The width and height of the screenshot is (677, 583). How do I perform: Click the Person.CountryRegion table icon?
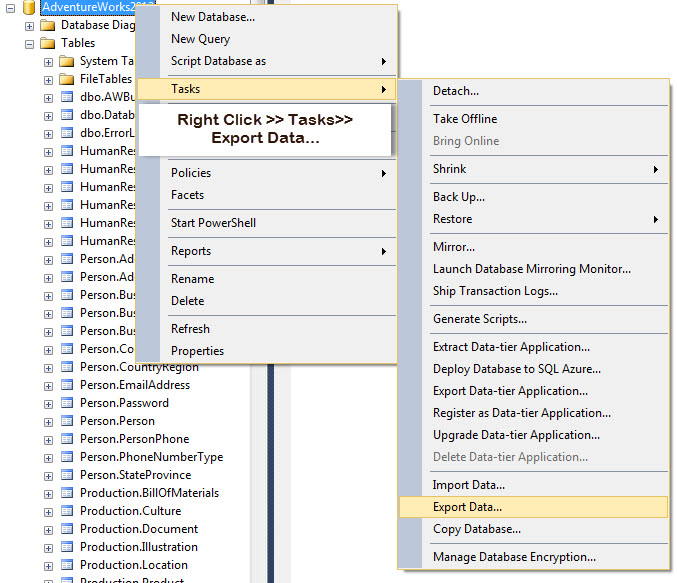[67, 367]
